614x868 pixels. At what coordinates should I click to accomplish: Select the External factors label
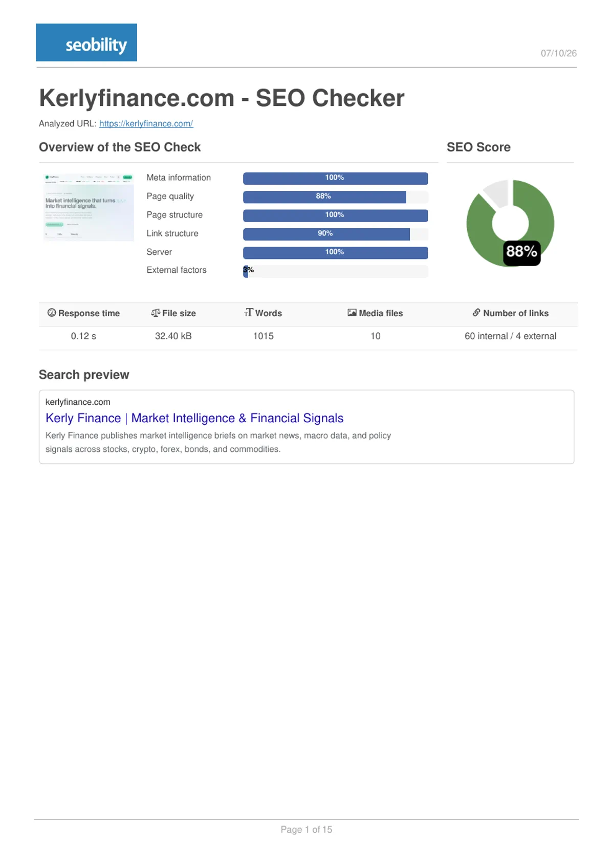(177, 270)
